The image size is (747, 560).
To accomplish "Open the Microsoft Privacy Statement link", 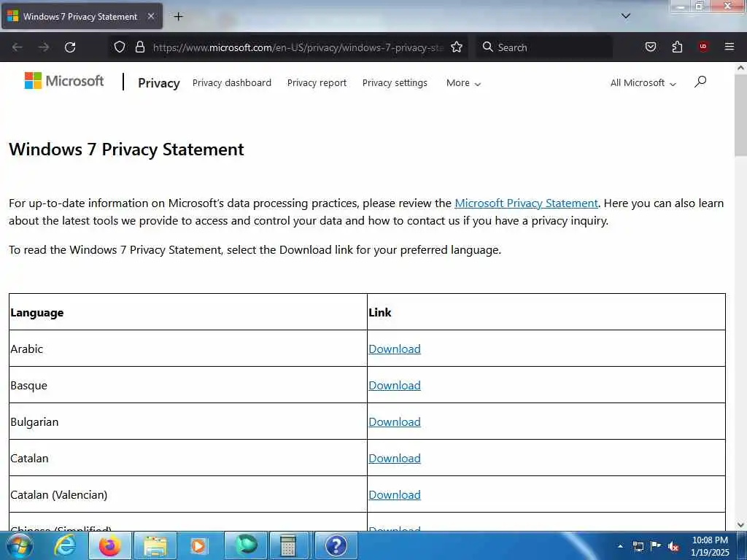I will coord(526,203).
